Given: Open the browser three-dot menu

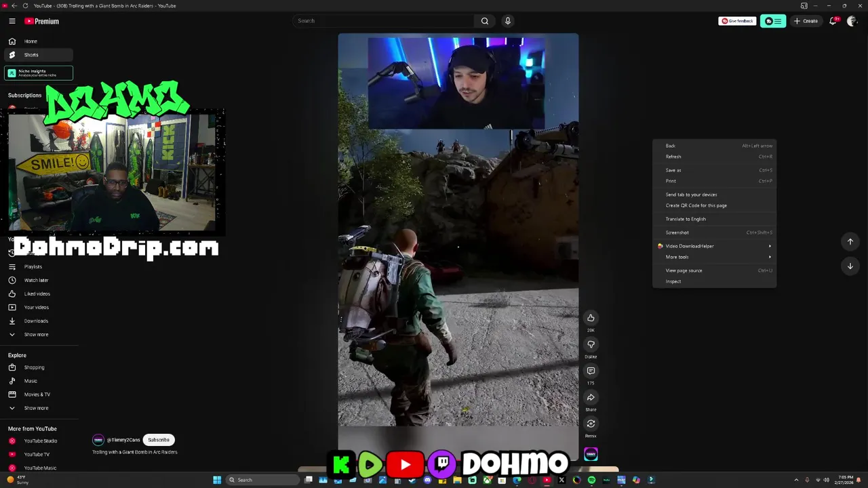Looking at the screenshot, I should coord(816,5).
